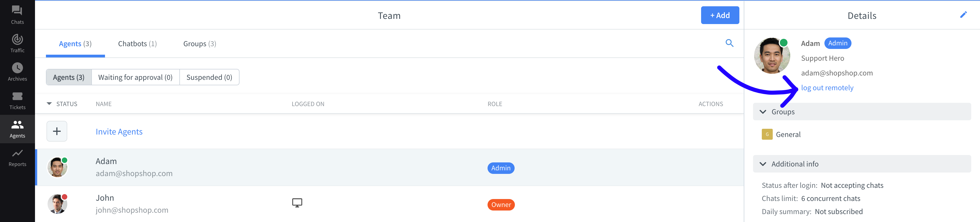Open the Traffic section icon
Screen dimensions: 980x222
coord(17,40)
